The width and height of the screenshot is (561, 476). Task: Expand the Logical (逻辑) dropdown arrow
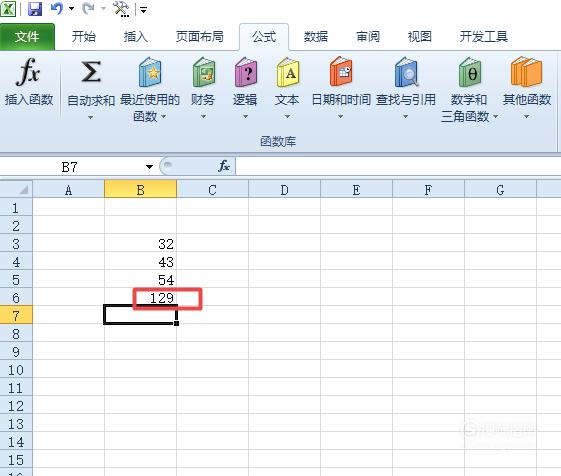pyautogui.click(x=245, y=116)
